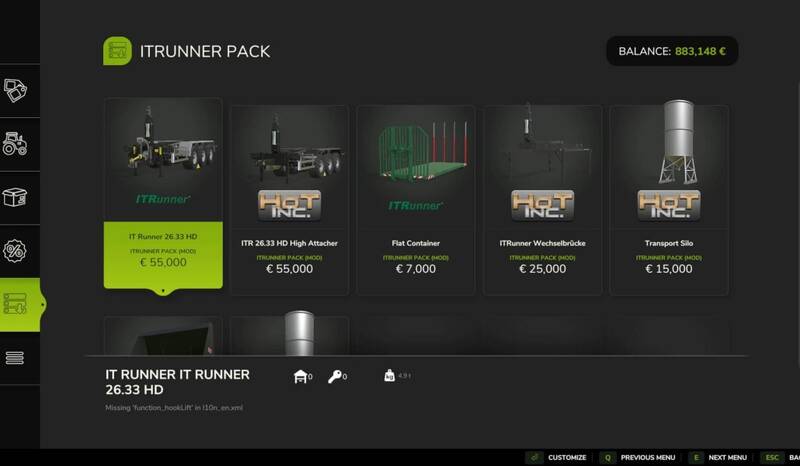Click the ESC back button
800x466 pixels.
click(x=780, y=457)
